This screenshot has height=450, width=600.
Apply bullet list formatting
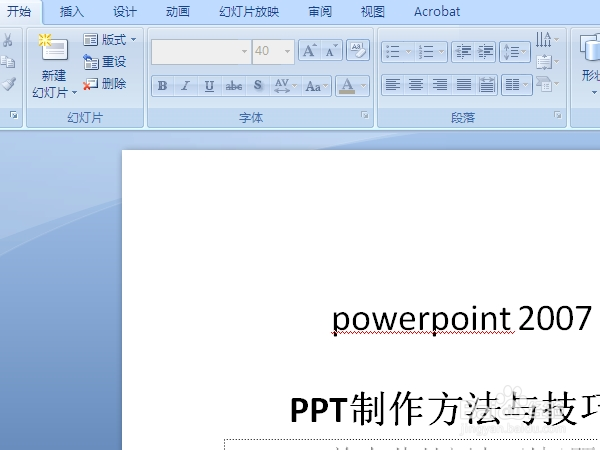pyautogui.click(x=393, y=52)
